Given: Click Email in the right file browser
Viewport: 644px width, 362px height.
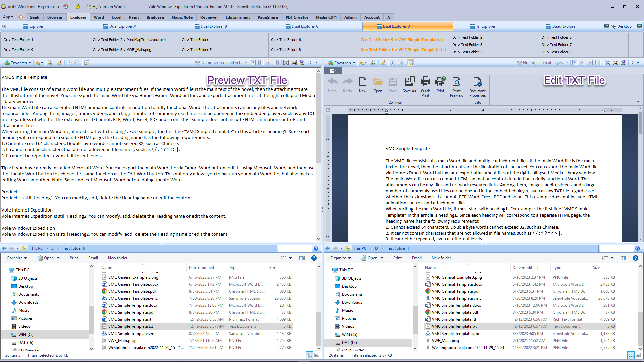Looking at the screenshot, I should coord(417,258).
